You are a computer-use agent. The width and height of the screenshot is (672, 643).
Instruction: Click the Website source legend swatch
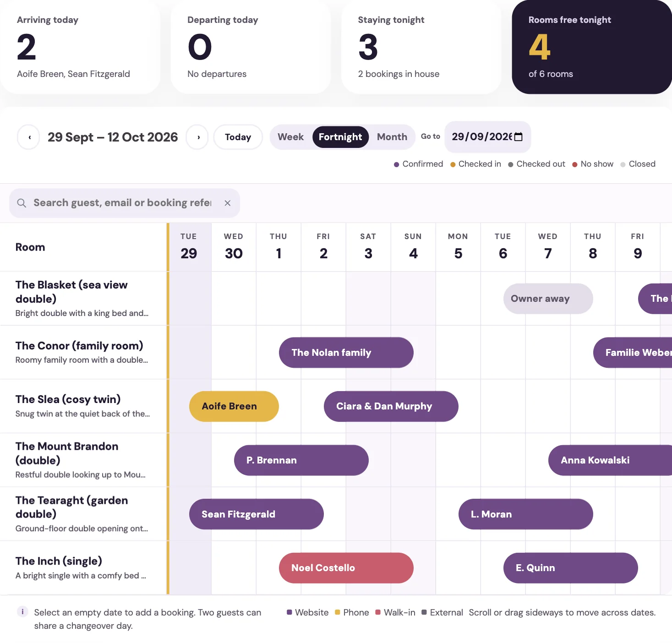click(x=290, y=612)
